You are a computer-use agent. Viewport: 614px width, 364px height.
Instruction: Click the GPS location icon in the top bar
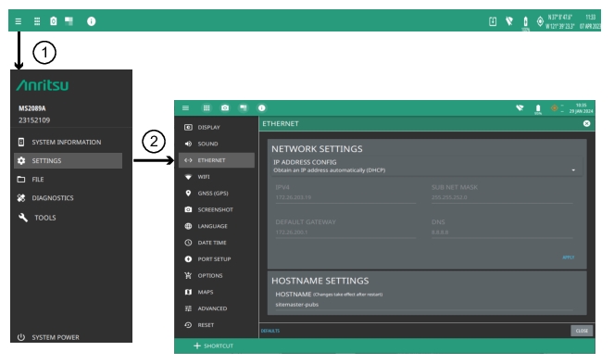(x=540, y=21)
